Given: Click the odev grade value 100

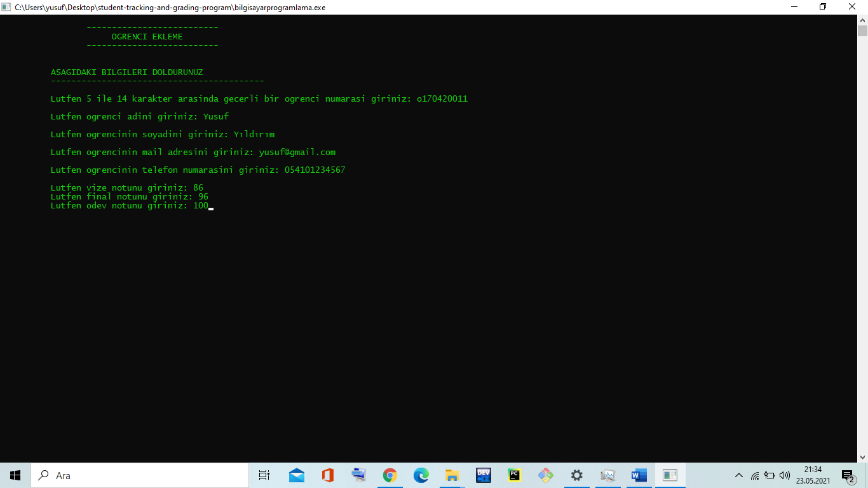Looking at the screenshot, I should click(x=201, y=206).
